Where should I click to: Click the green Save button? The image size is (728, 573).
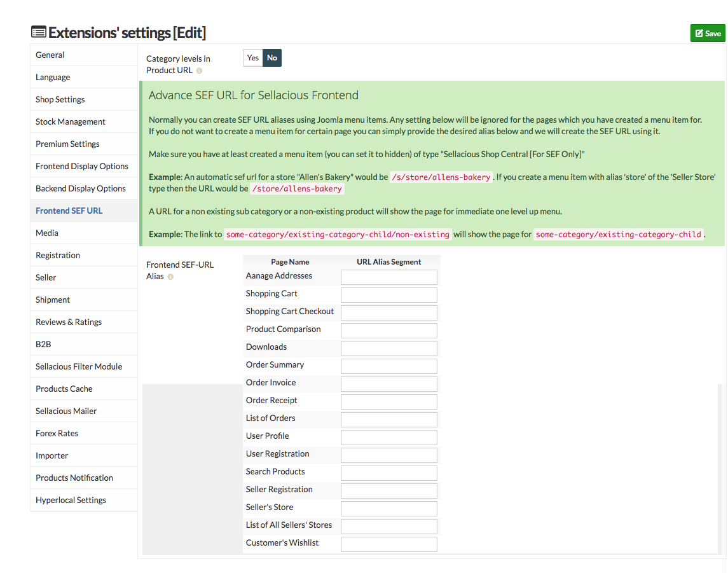[708, 34]
